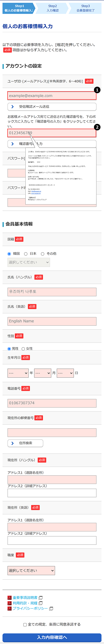104x644 pixels.
Task: Click the black number 1 marker badge
Action: [97, 90]
